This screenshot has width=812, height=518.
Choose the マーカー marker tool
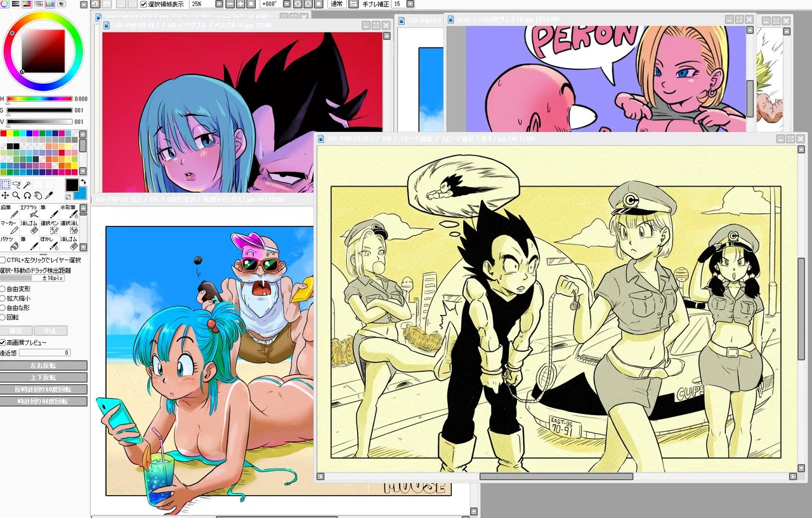click(10, 228)
